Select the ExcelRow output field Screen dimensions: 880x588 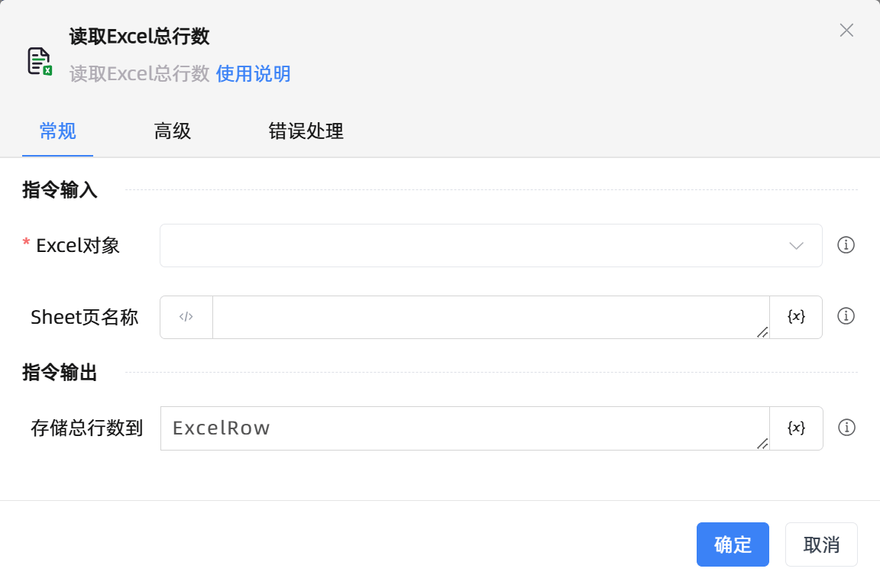(458, 428)
